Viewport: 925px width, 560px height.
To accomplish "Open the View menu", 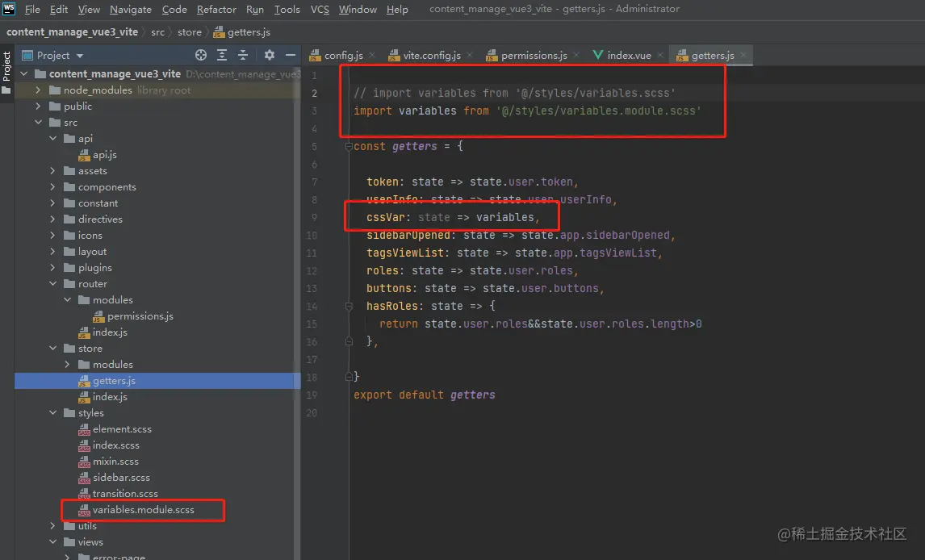I will coord(89,10).
